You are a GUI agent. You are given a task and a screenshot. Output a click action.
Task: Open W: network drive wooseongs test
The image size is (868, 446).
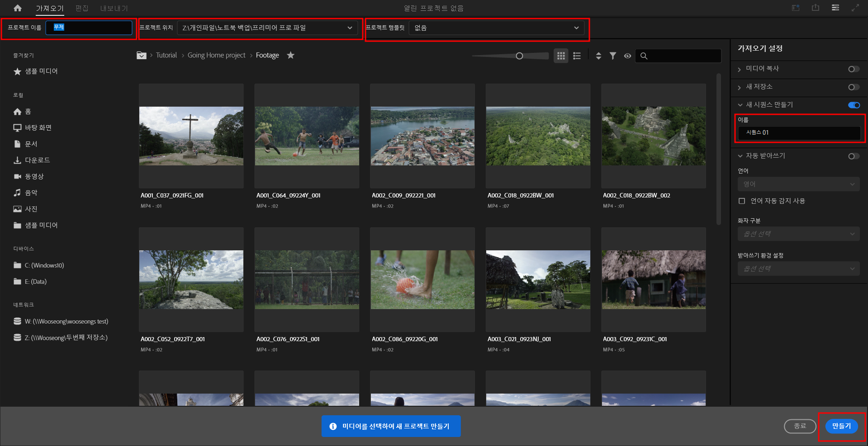tap(61, 321)
